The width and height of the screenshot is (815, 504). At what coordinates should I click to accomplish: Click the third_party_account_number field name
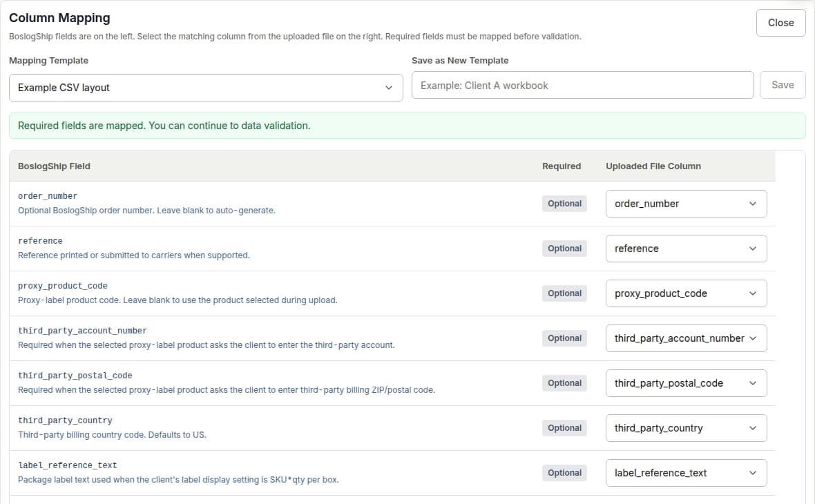(82, 331)
